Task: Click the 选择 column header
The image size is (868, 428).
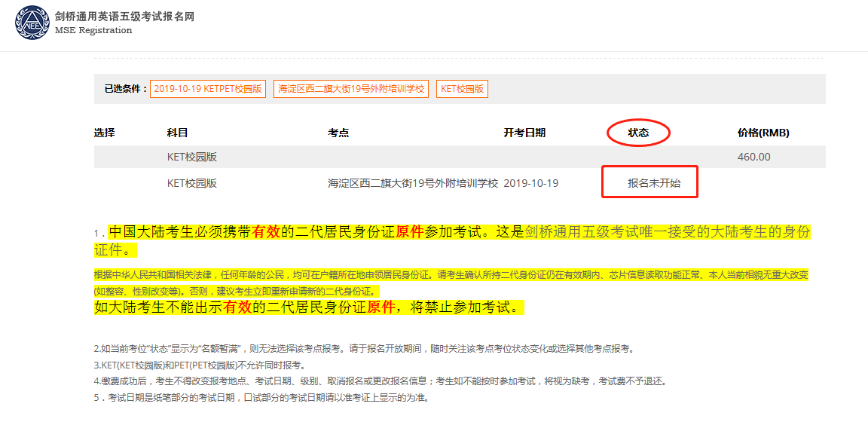Action: (x=105, y=133)
